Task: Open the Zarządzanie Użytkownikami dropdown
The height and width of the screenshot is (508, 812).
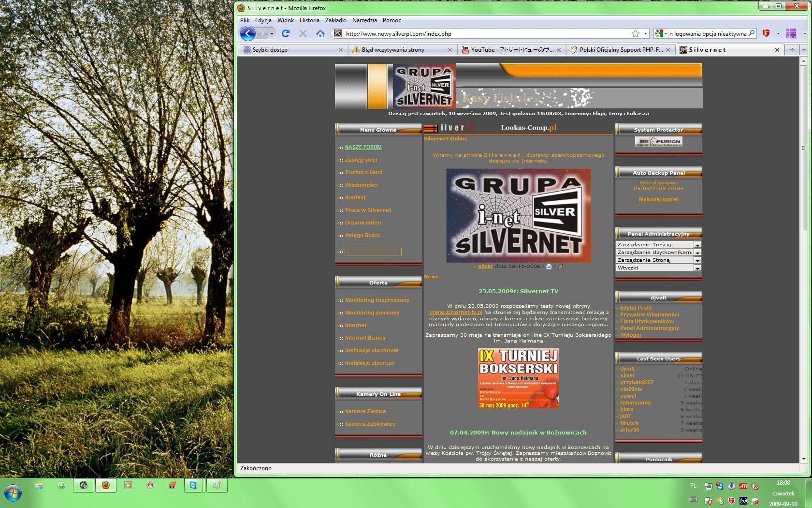Action: (x=697, y=253)
